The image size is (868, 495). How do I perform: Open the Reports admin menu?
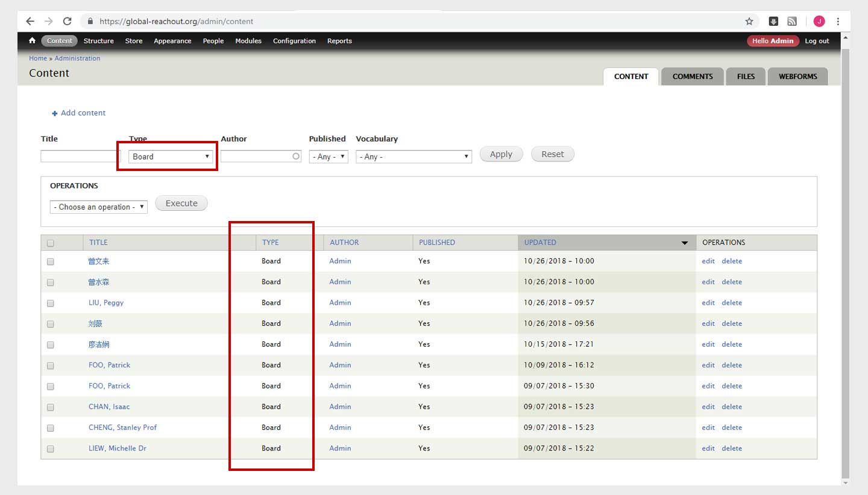click(x=339, y=41)
